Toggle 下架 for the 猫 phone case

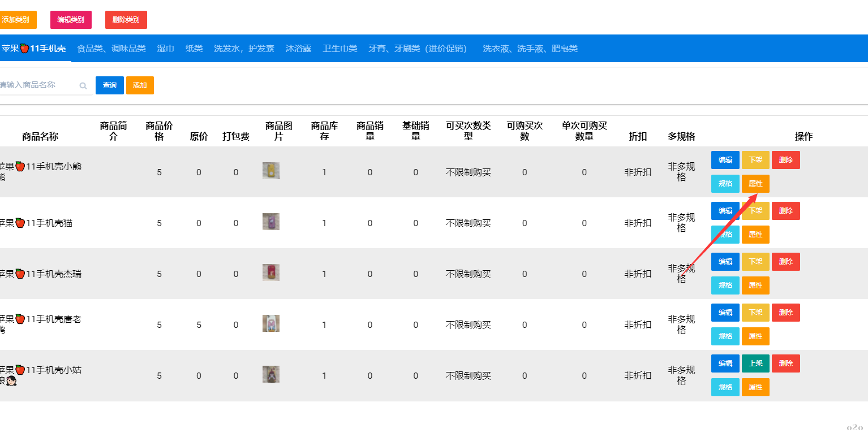point(755,211)
